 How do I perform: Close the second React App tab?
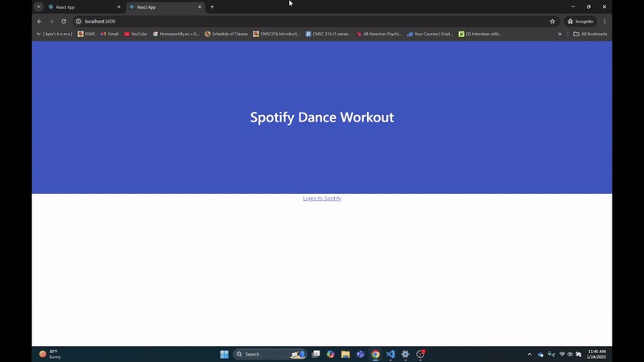pyautogui.click(x=200, y=7)
